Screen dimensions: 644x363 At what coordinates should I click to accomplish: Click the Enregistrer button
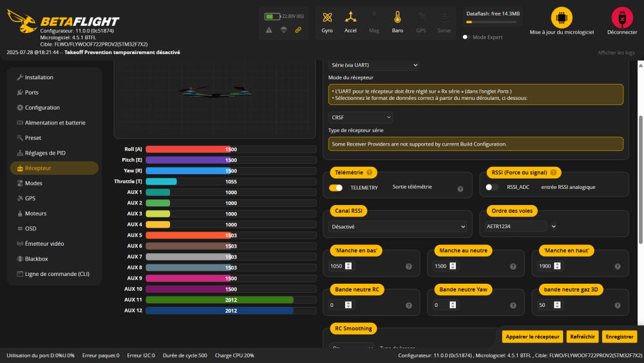[x=619, y=337]
